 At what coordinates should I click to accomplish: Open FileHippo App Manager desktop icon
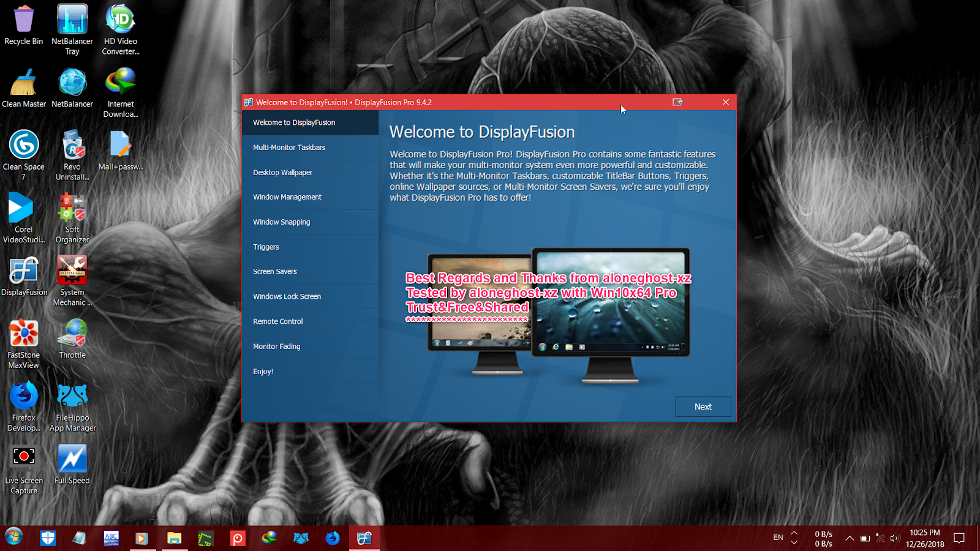(x=72, y=407)
